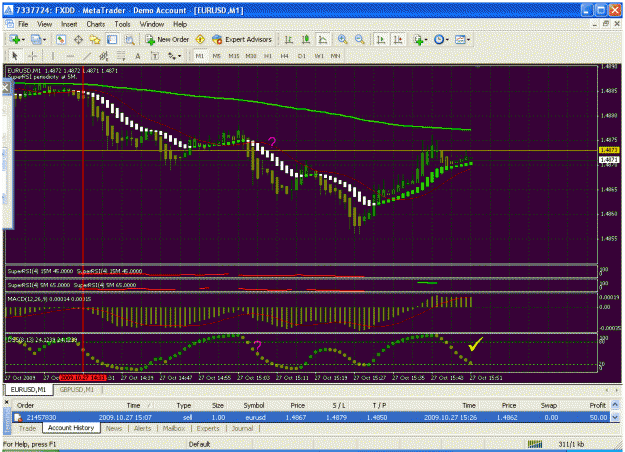This screenshot has height=452, width=625.
Task: Open the Indicators list icon
Action: [x=418, y=39]
